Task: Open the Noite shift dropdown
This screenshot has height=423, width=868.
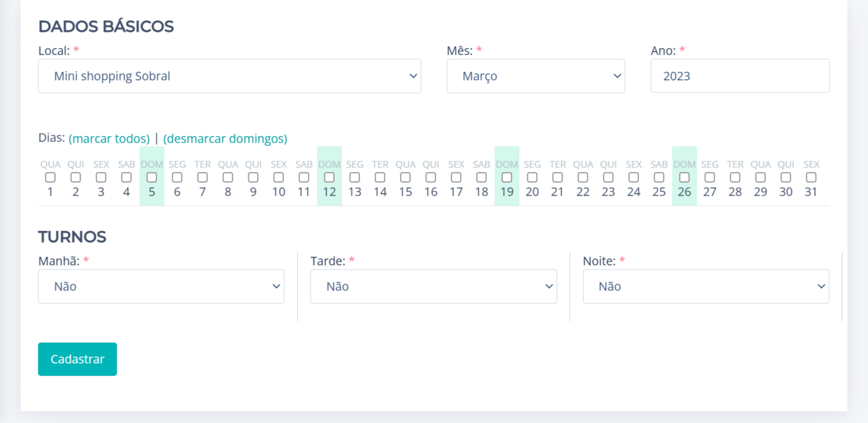Action: (x=706, y=287)
